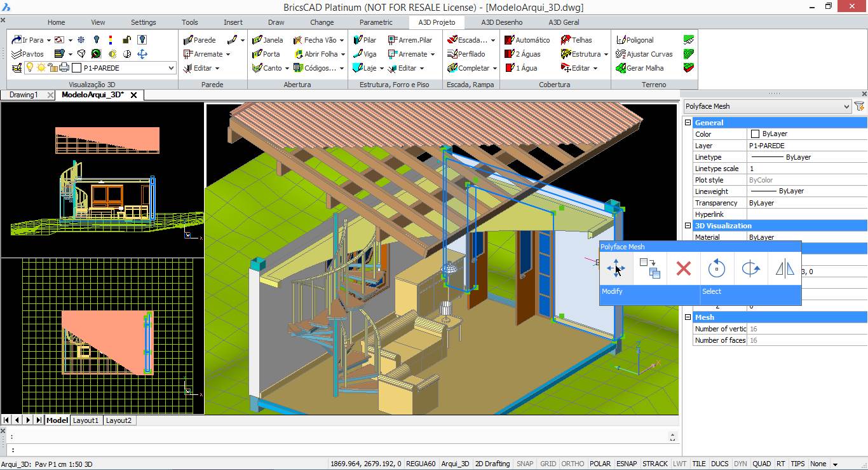The height and width of the screenshot is (470, 868).
Task: Click the Copy icon in quad menu
Action: pyautogui.click(x=649, y=268)
